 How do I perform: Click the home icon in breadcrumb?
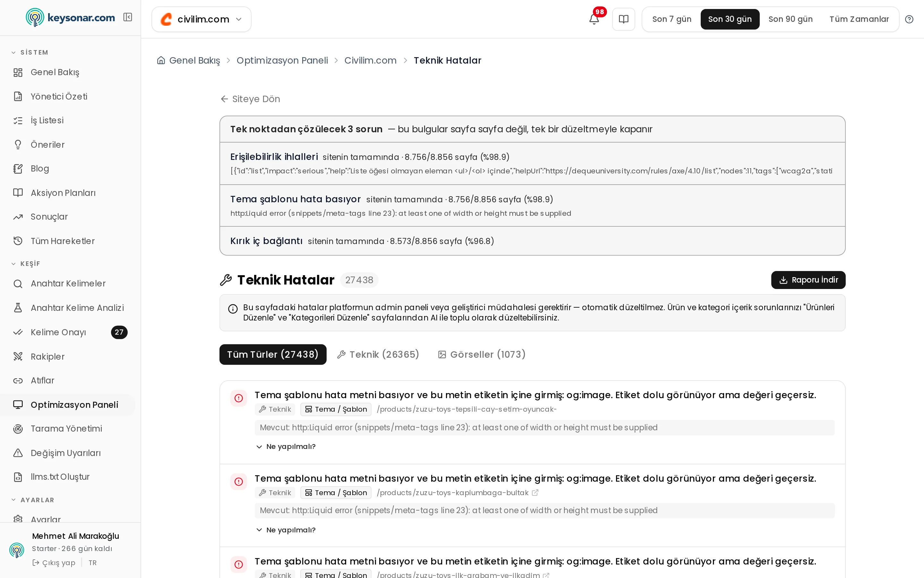click(x=161, y=60)
